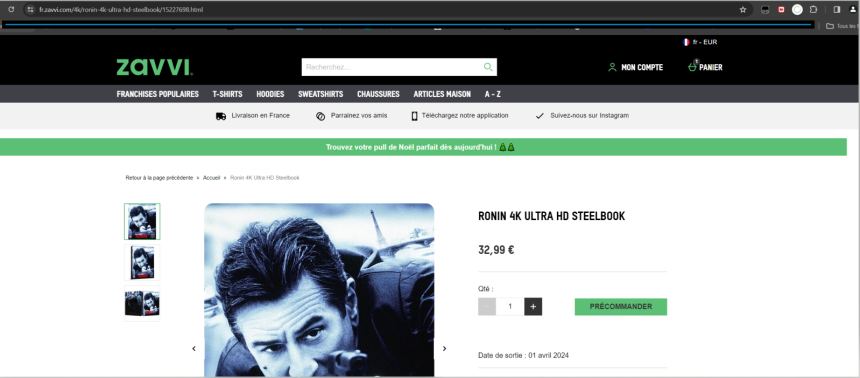The width and height of the screenshot is (860, 378).
Task: Click the mobile phone app icon
Action: [414, 116]
